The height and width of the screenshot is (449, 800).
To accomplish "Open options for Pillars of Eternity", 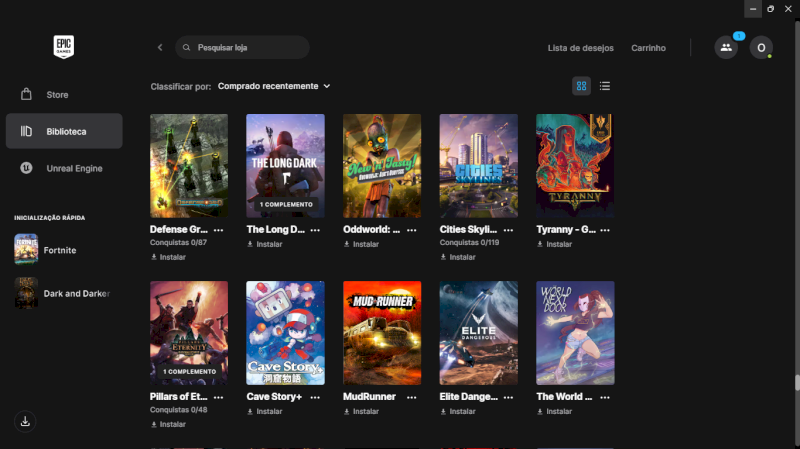I will click(x=218, y=397).
